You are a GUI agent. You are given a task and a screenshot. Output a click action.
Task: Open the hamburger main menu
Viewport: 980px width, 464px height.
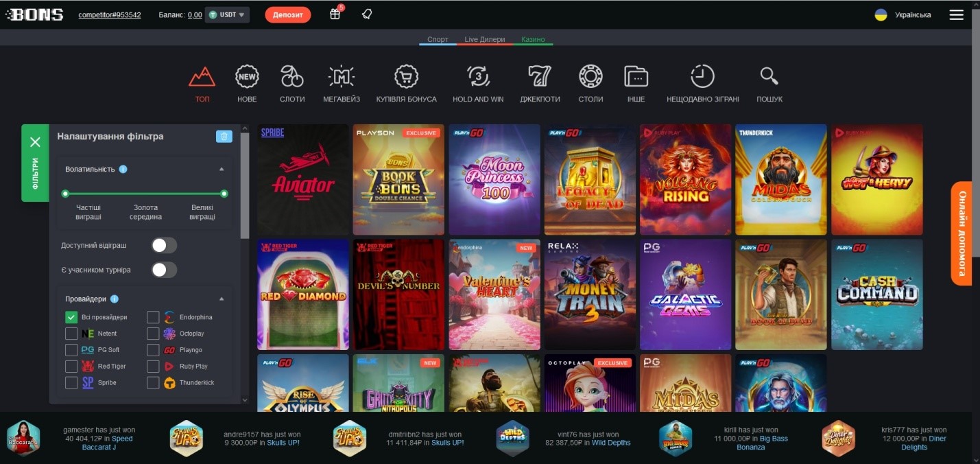(957, 15)
